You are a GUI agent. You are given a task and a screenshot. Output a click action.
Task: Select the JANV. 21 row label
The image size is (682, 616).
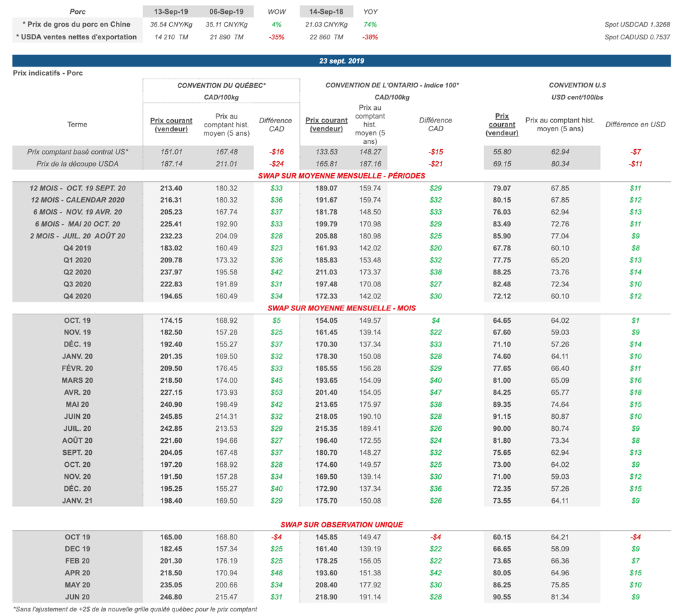coord(77,500)
